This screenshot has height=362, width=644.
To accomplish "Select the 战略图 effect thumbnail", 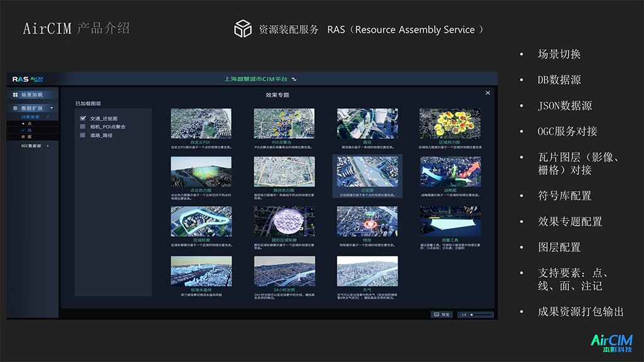I will point(450,172).
